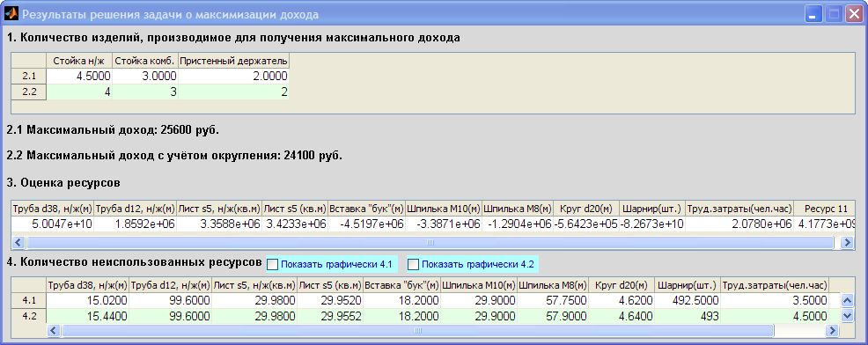Image resolution: width=868 pixels, height=345 pixels.
Task: Click resource value -5.6423e+05
Action: pos(586,224)
